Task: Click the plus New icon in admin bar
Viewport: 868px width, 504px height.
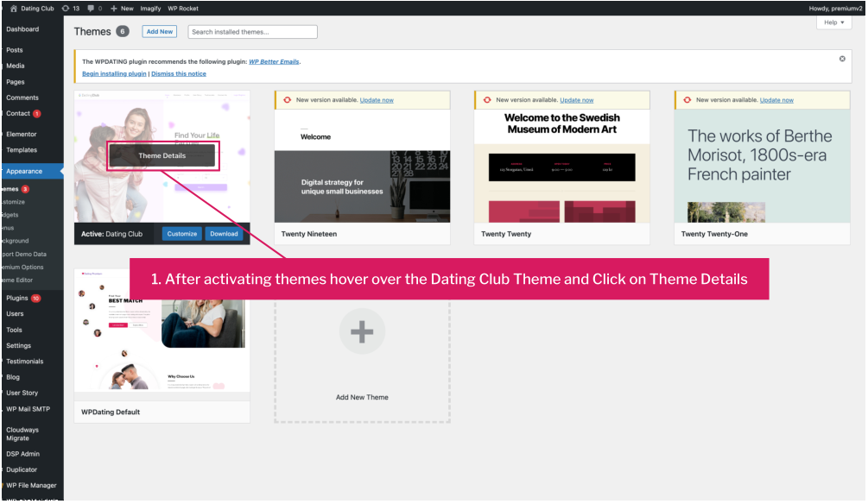Action: coord(113,9)
